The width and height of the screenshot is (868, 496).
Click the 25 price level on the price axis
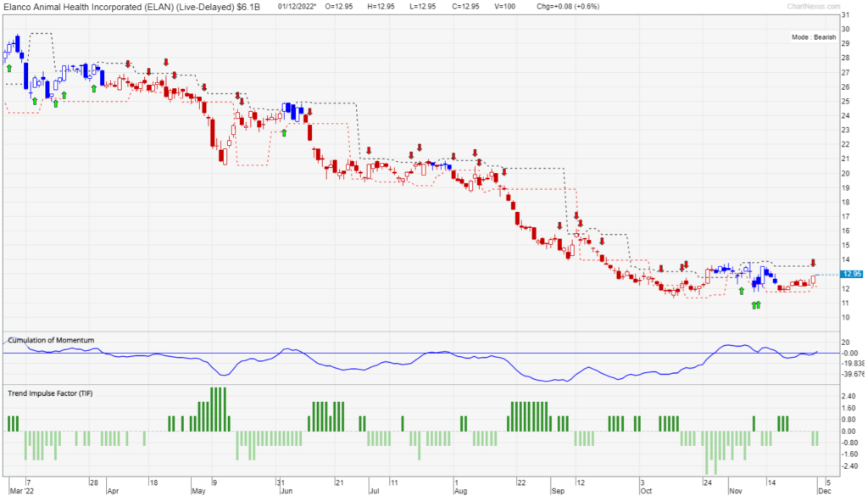[845, 101]
